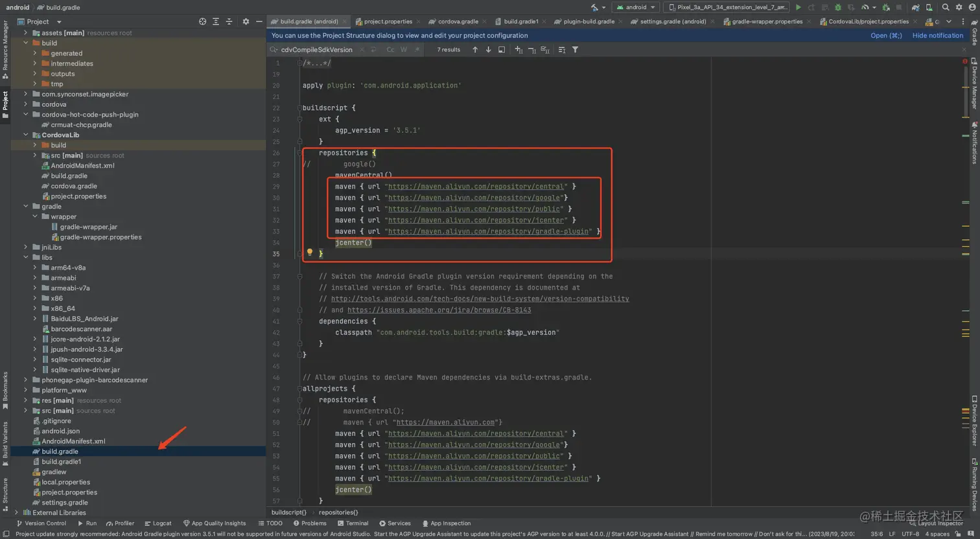Hide the Project panel with minus icon
980x539 pixels.
point(259,21)
